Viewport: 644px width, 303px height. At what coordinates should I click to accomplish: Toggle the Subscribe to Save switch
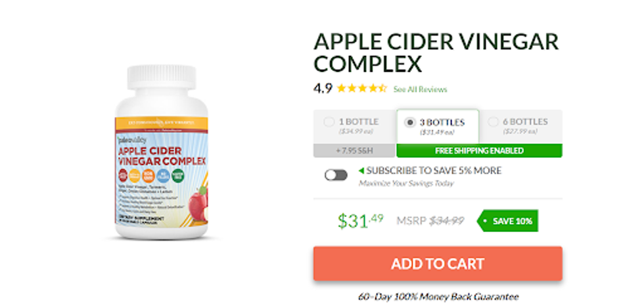[x=336, y=175]
